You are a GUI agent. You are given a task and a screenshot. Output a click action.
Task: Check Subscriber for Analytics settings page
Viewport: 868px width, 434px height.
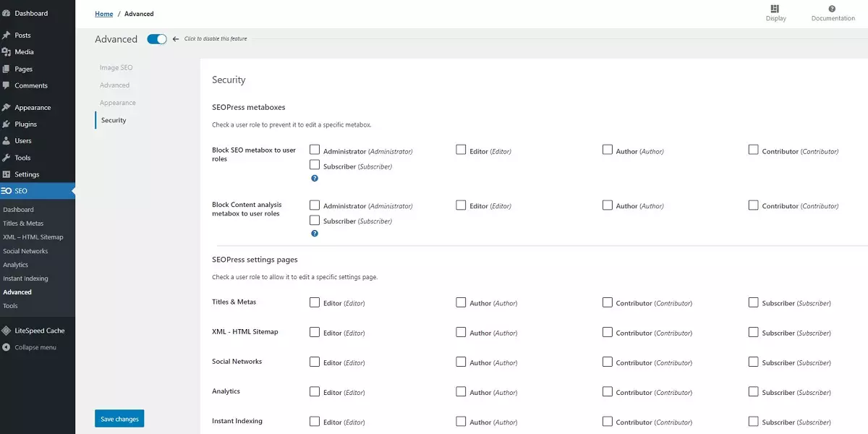(x=753, y=391)
